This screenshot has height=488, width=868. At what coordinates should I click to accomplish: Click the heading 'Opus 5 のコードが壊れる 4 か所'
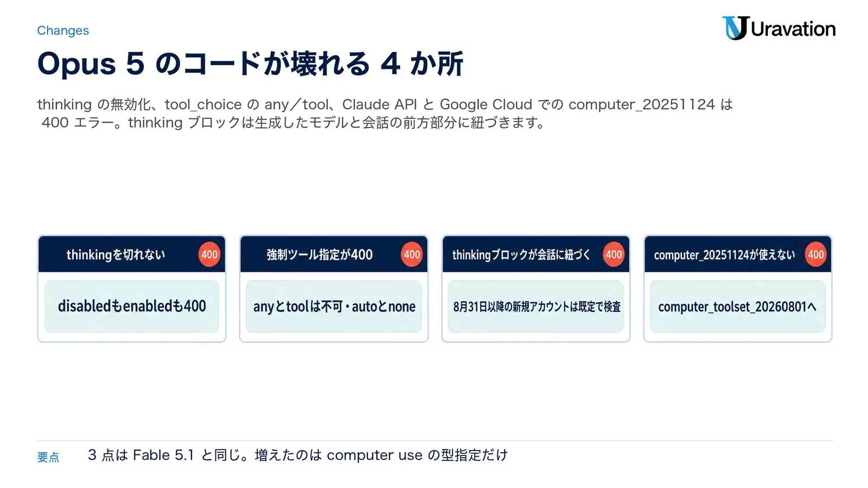(250, 63)
